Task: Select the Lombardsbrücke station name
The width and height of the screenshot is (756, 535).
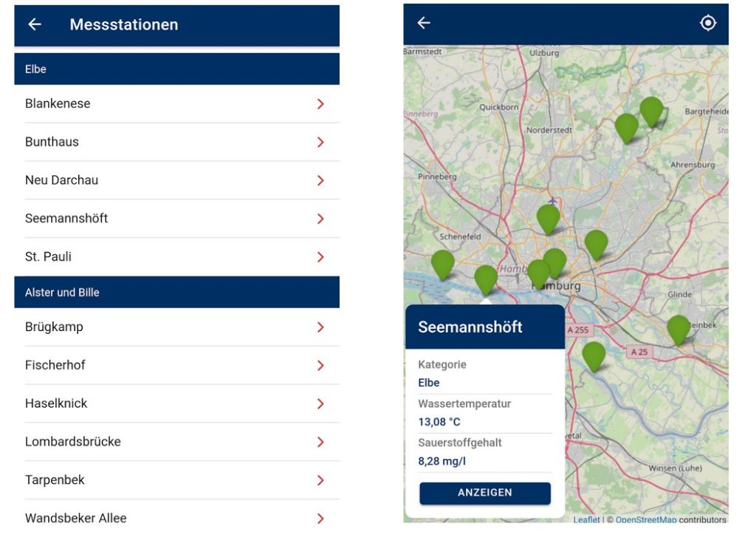Action: pos(73,441)
